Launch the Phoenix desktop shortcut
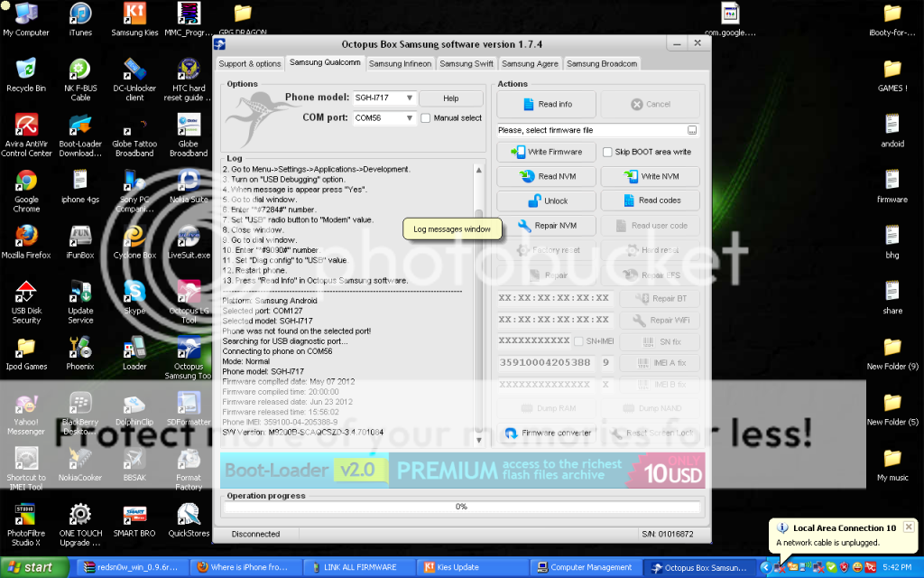 (80, 353)
